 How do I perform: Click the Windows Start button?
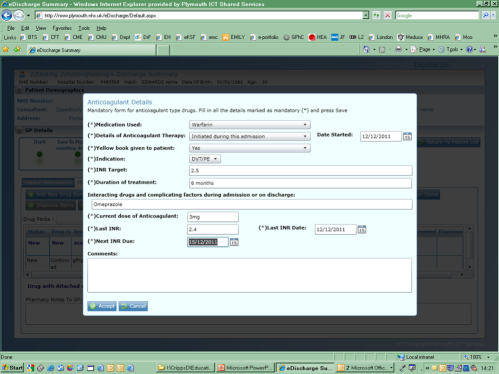point(12,368)
